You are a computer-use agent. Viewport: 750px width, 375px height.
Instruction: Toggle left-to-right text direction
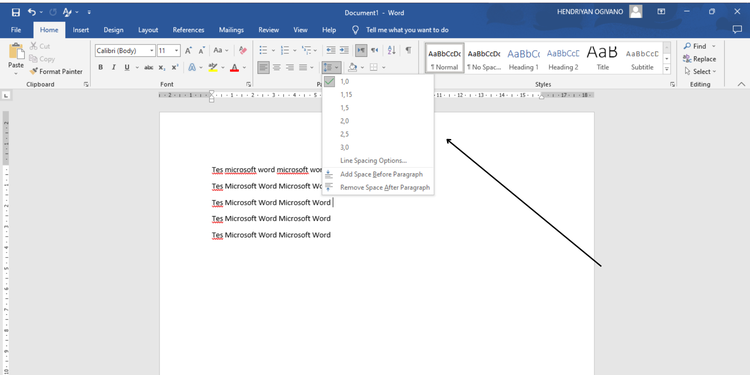pyautogui.click(x=361, y=50)
